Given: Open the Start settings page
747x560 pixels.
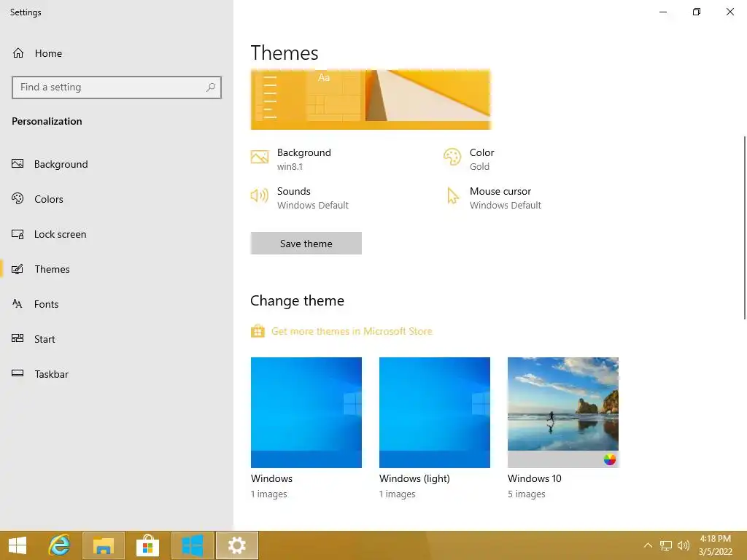Looking at the screenshot, I should pyautogui.click(x=117, y=339).
